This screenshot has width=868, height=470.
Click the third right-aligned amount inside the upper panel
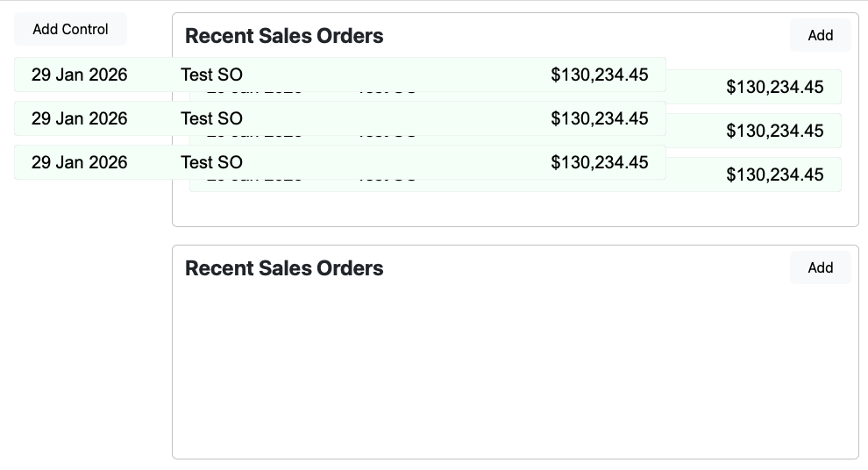pos(774,174)
